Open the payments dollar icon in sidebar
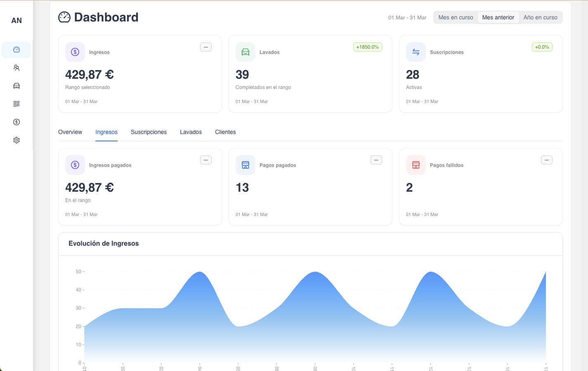This screenshot has width=588, height=371. pyautogui.click(x=17, y=122)
